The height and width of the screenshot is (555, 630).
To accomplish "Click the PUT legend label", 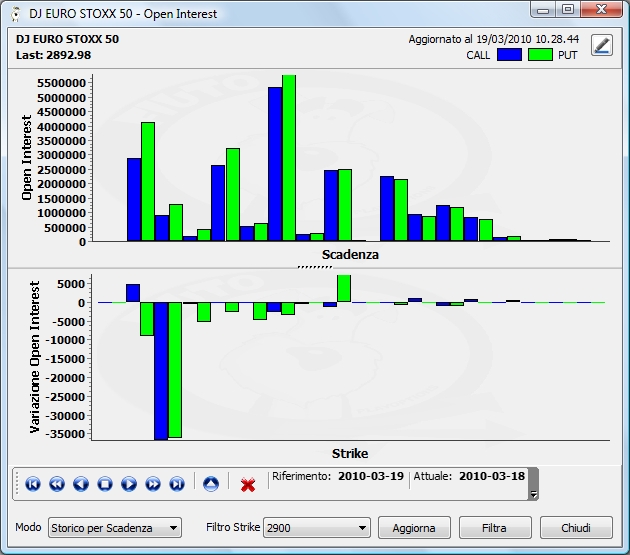I will [x=567, y=55].
